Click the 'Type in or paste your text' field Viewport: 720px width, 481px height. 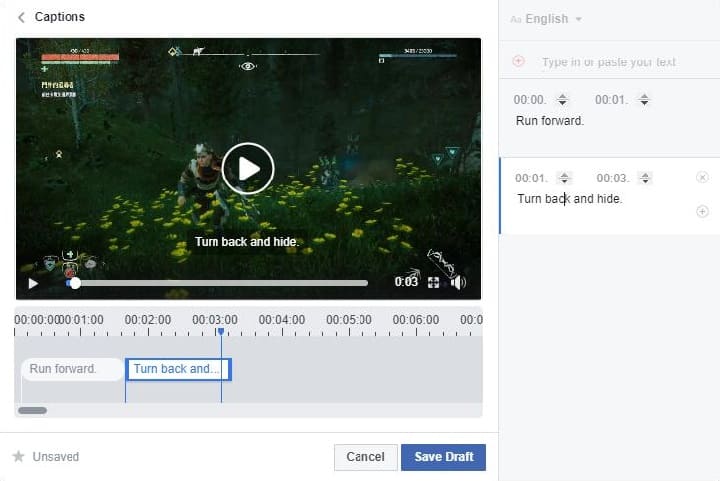(608, 62)
